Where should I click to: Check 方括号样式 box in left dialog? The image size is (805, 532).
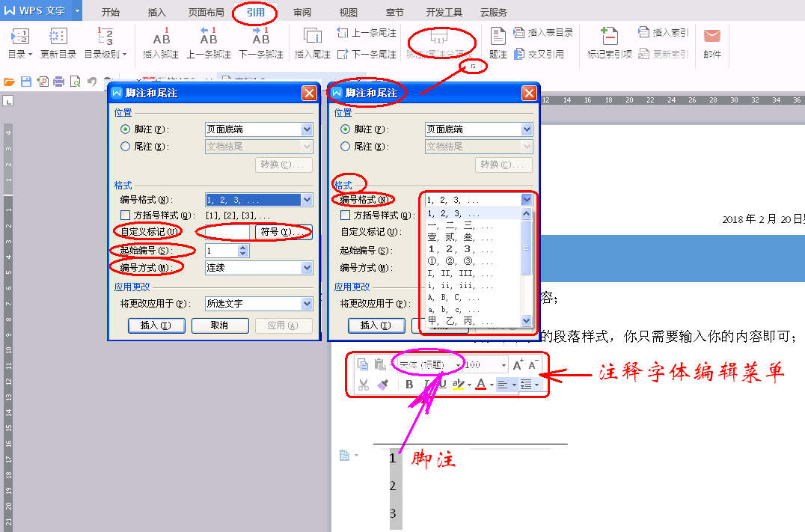125,215
